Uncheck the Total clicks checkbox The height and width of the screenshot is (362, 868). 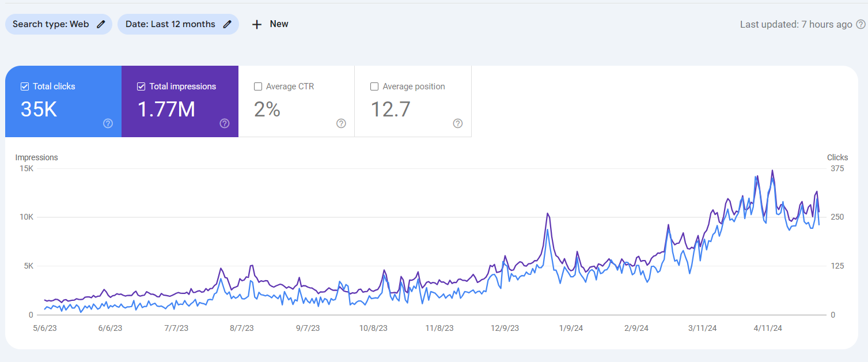(x=24, y=86)
